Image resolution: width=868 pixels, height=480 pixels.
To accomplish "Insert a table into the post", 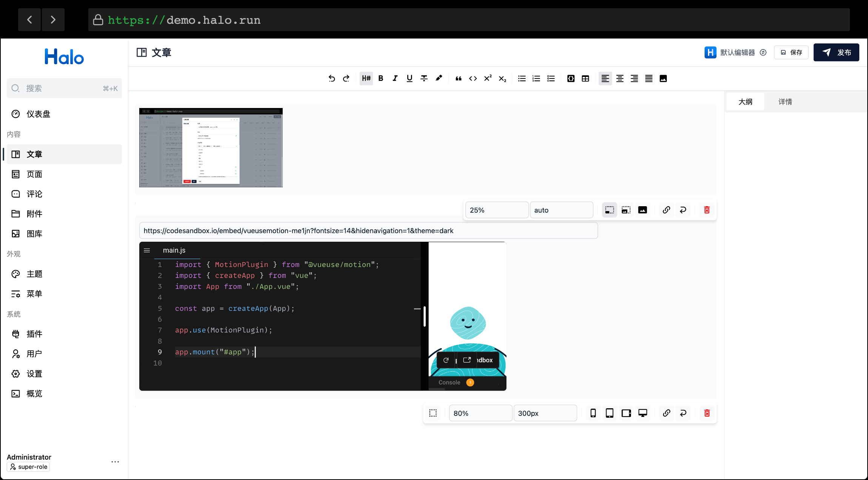I will pos(585,78).
